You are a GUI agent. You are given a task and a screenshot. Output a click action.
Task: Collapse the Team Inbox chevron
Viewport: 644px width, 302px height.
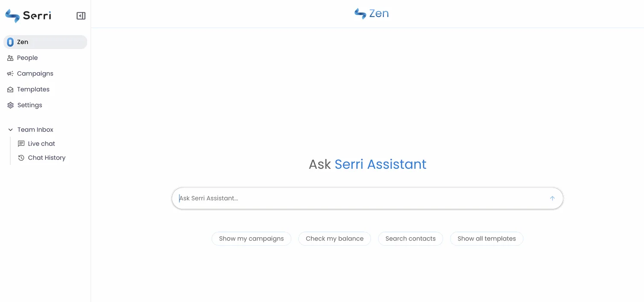(10, 130)
